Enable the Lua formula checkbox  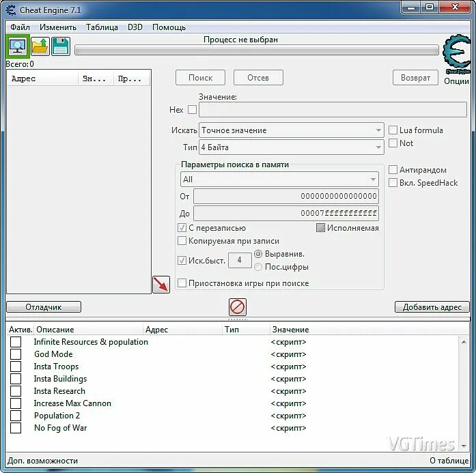(x=393, y=130)
